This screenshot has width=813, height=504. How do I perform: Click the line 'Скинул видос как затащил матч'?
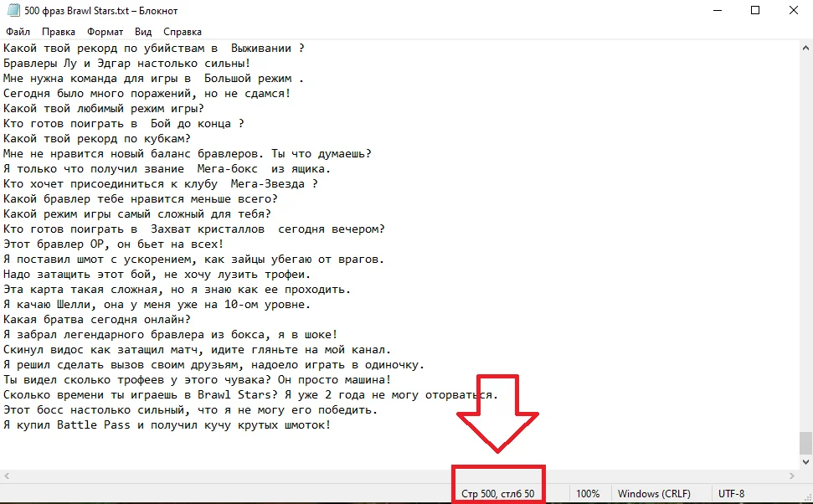198,349
